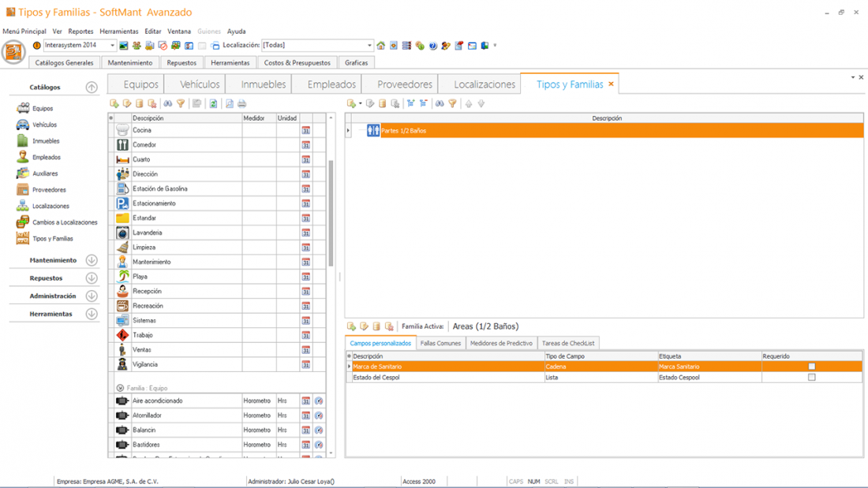Open the Localización dropdown
The width and height of the screenshot is (868, 488).
369,46
